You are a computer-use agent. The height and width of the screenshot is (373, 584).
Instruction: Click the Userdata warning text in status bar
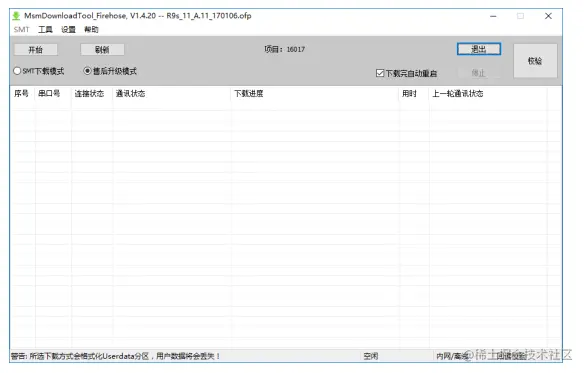(x=115, y=356)
